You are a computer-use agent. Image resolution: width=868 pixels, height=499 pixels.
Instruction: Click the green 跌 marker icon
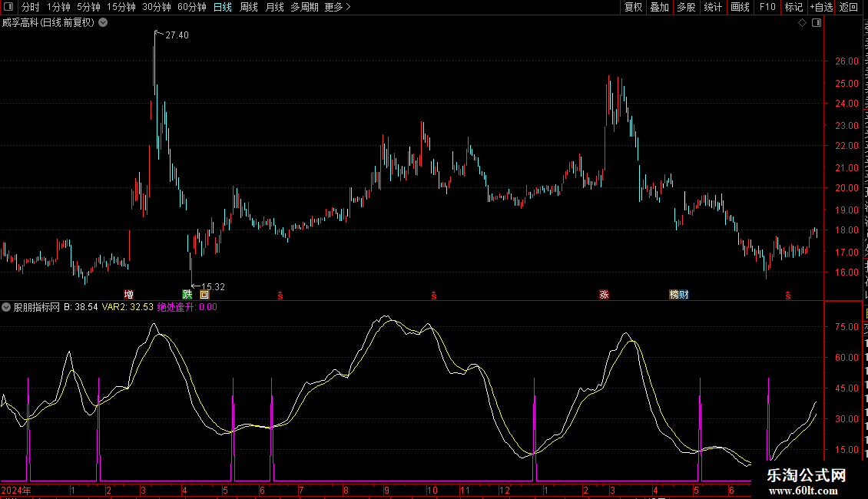click(x=187, y=294)
